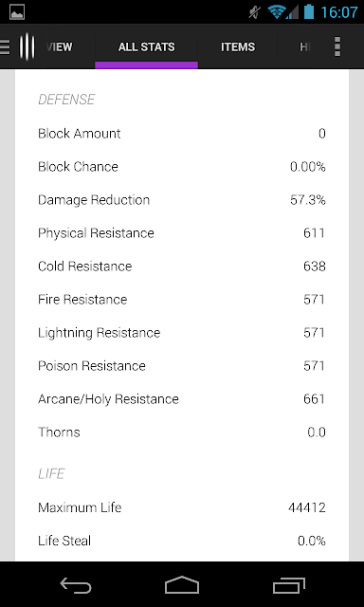Tap the Android back navigation button
Screen dimensions: 364x607
tap(76, 585)
